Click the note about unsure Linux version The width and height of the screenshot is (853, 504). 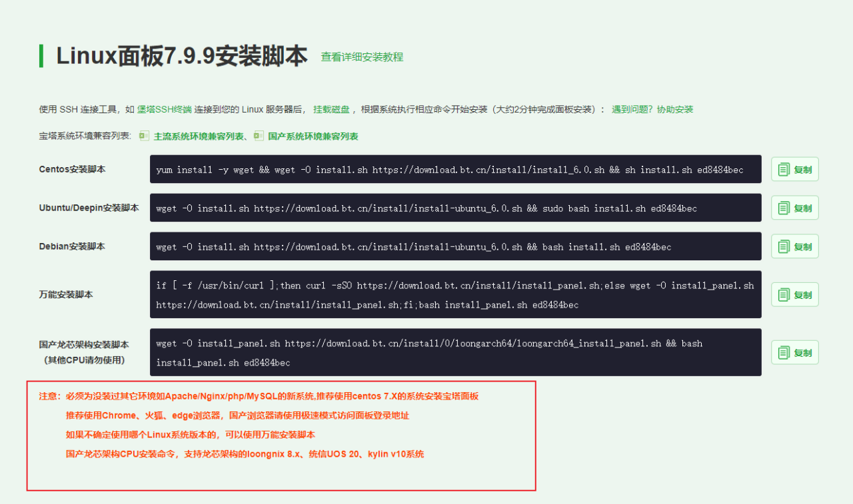pos(190,435)
